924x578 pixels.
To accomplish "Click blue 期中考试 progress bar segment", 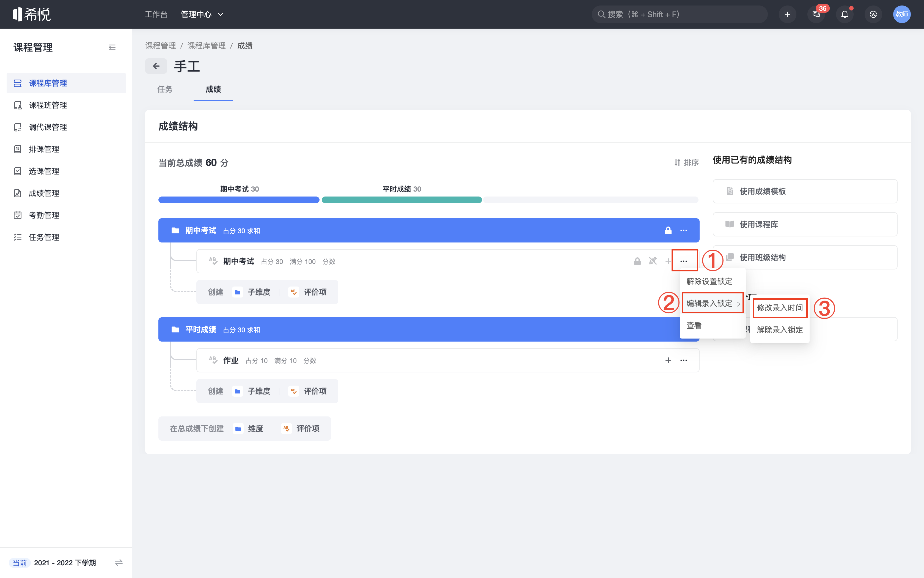I will click(x=239, y=200).
